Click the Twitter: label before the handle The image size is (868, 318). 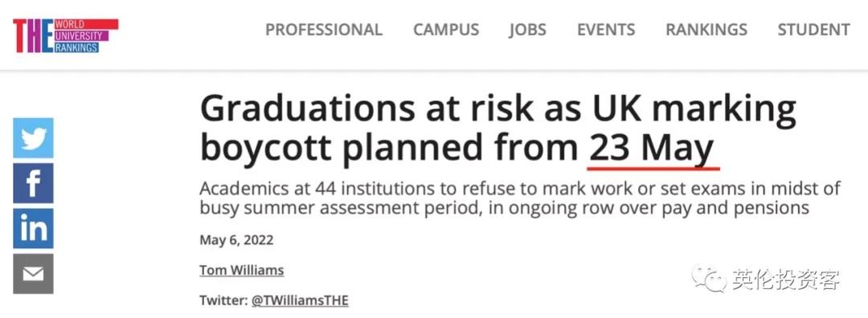point(223,301)
